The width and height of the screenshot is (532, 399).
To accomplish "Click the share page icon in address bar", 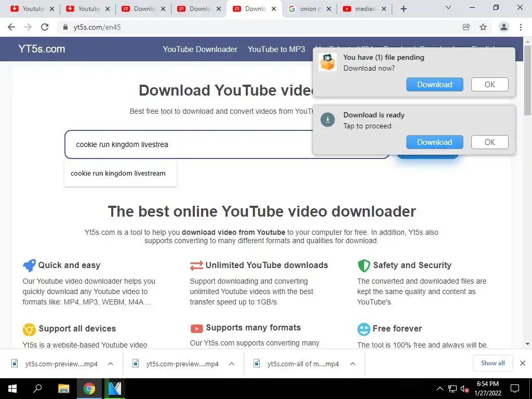I will click(466, 27).
